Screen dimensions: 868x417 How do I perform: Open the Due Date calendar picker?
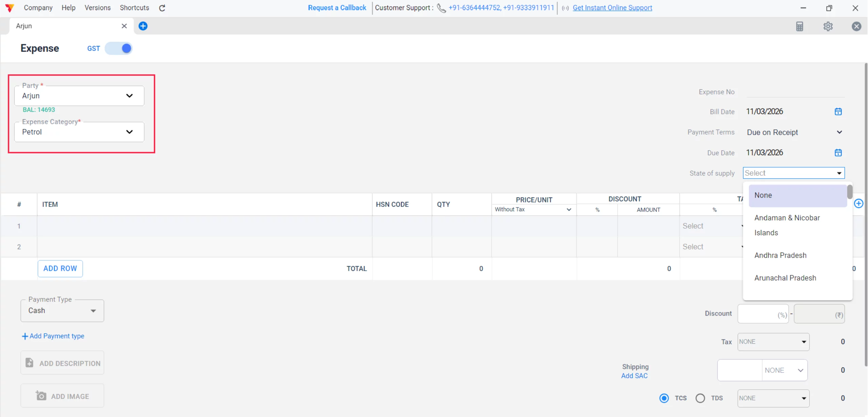[x=838, y=153]
